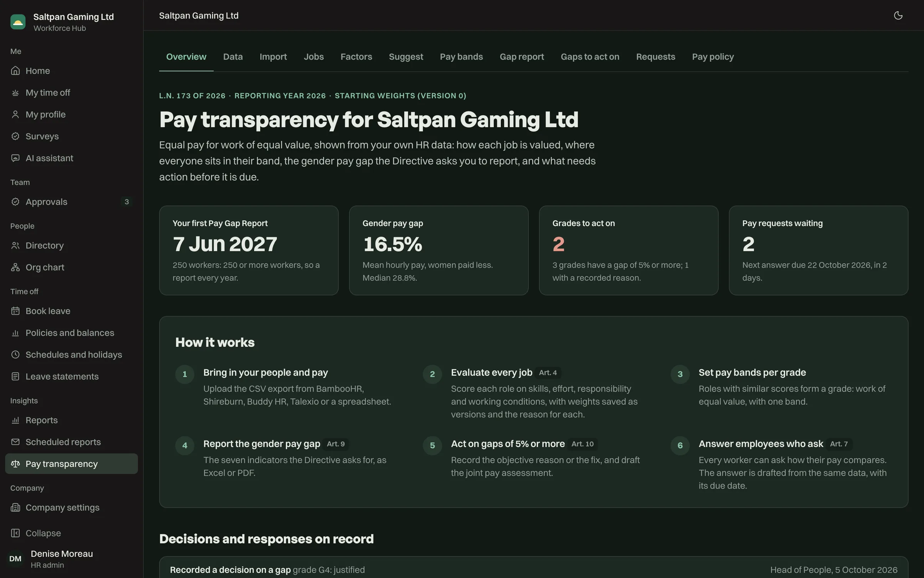Click the Art. 4 article tag
The image size is (924, 578).
coord(548,373)
